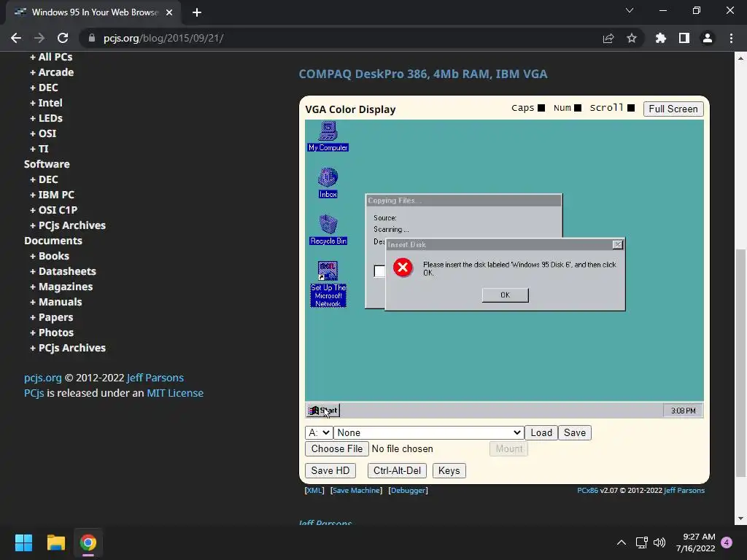
Task: Open pcjs.org footer link
Action: (x=43, y=378)
